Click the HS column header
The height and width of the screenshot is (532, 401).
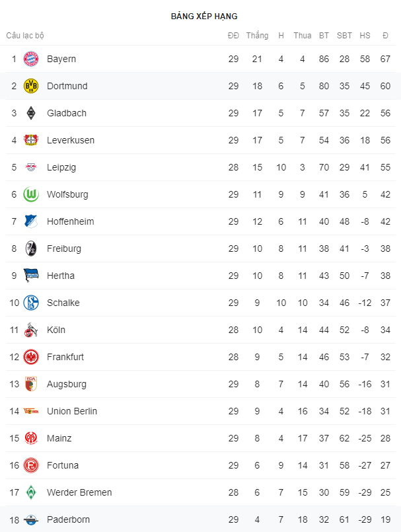(365, 35)
